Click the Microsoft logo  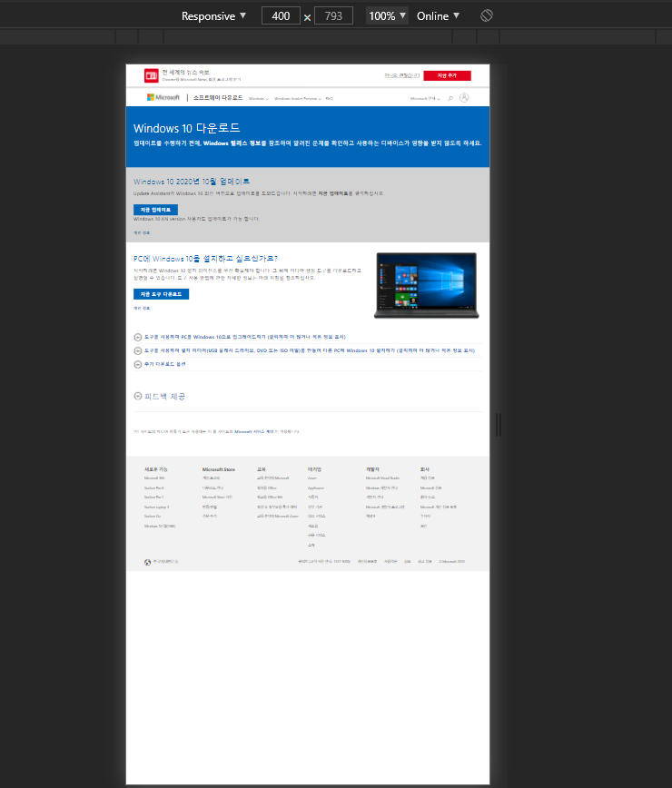(163, 97)
